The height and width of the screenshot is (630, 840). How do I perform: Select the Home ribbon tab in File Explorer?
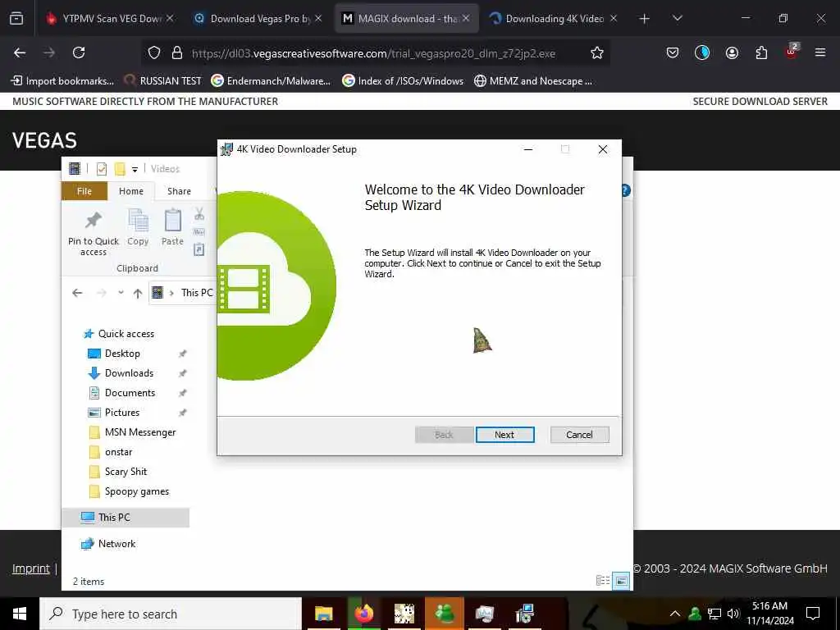coord(131,191)
